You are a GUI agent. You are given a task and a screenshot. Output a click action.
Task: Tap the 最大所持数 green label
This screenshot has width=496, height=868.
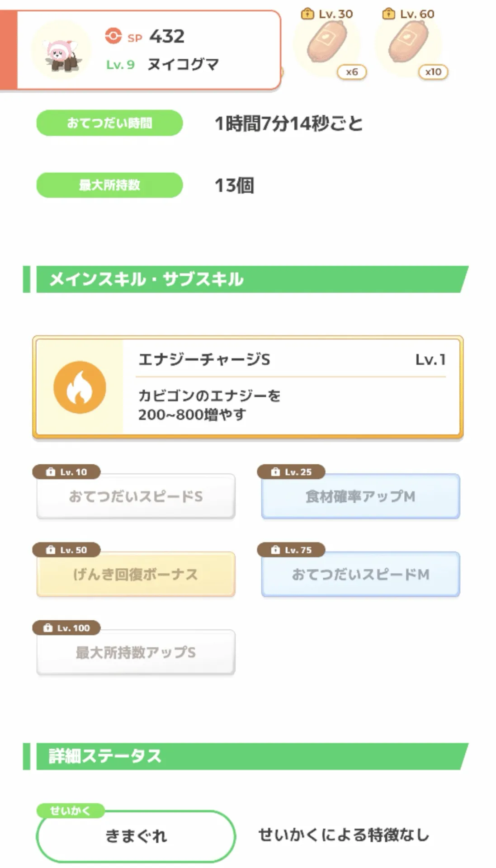point(109,185)
